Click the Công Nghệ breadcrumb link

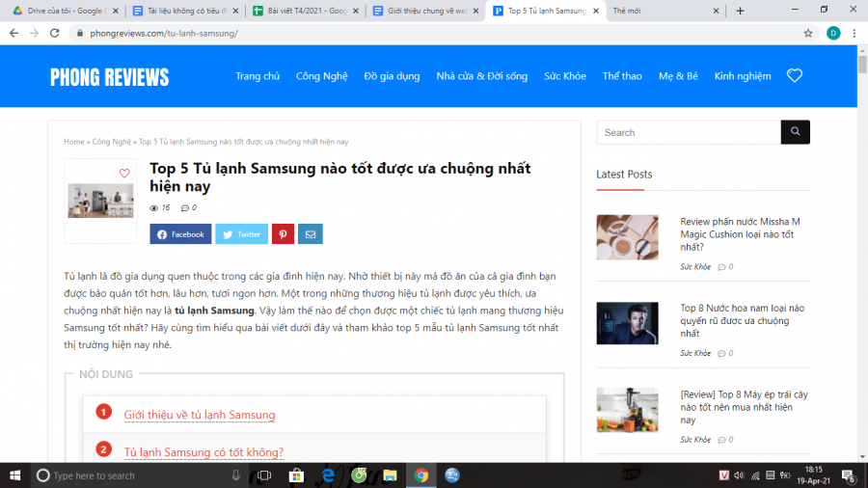(111, 142)
